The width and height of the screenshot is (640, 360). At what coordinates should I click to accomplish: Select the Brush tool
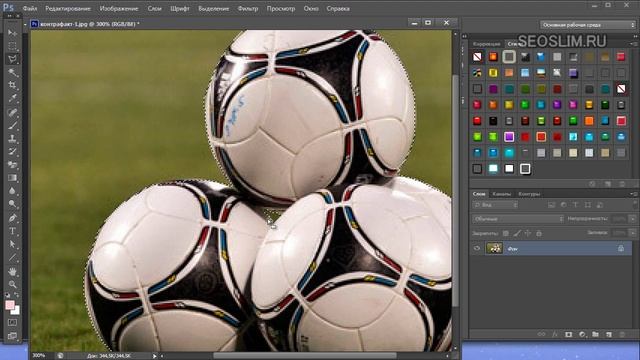12,125
